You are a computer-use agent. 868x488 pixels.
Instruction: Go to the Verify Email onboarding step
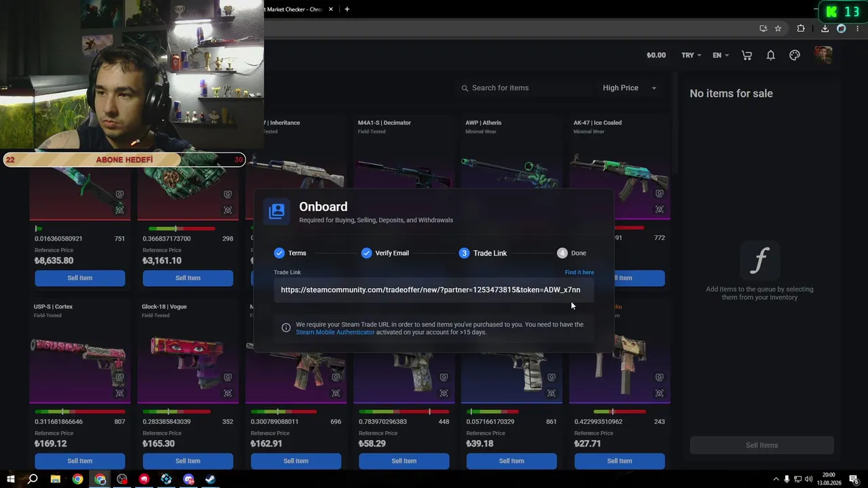point(385,253)
